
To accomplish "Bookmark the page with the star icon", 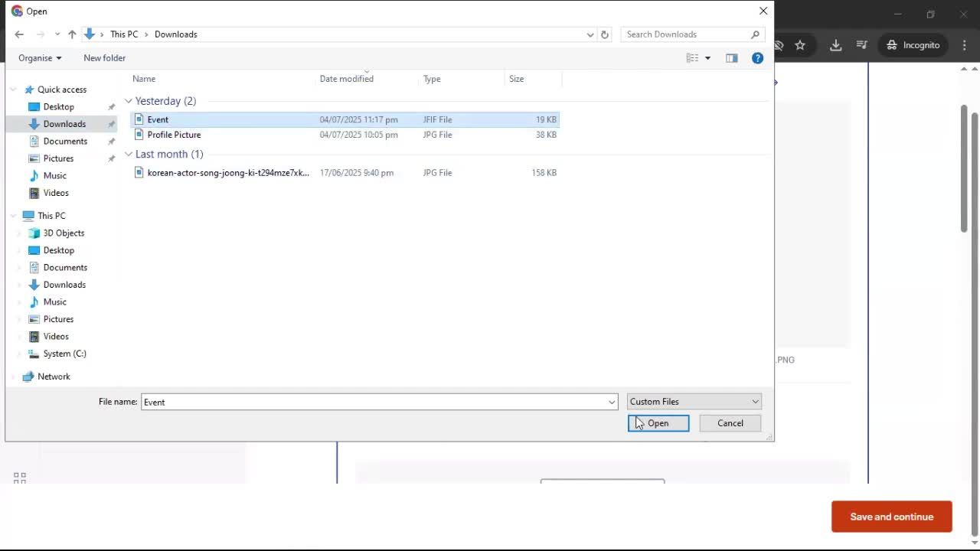I will click(800, 45).
